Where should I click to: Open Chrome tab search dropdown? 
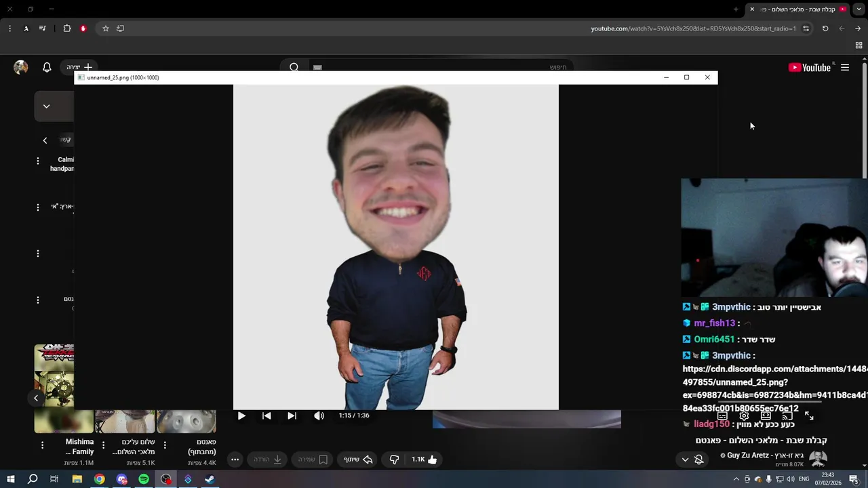tap(859, 9)
